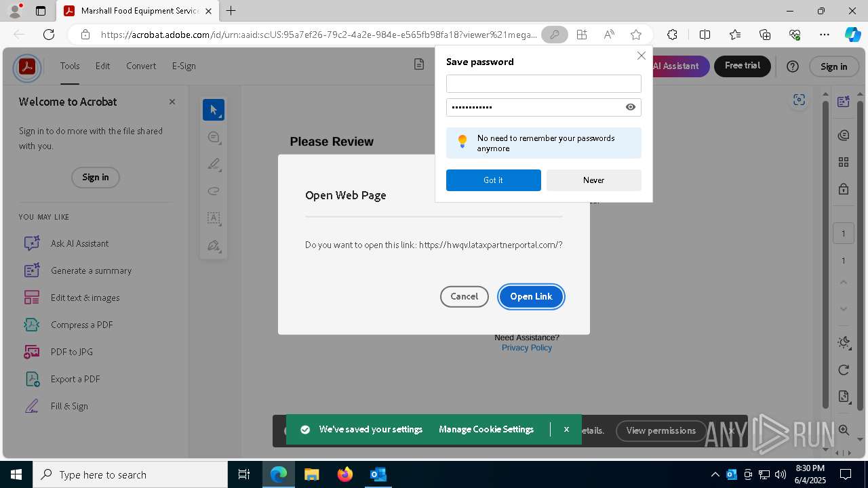Click the Adobe Acrobat home logo
Screen dimensions: 868x488
[x=27, y=67]
